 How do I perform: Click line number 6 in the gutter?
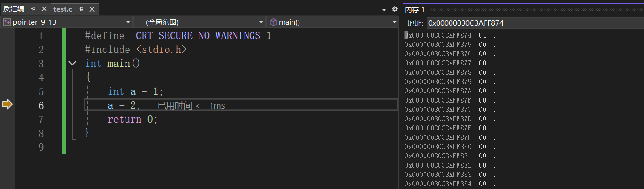tap(41, 105)
